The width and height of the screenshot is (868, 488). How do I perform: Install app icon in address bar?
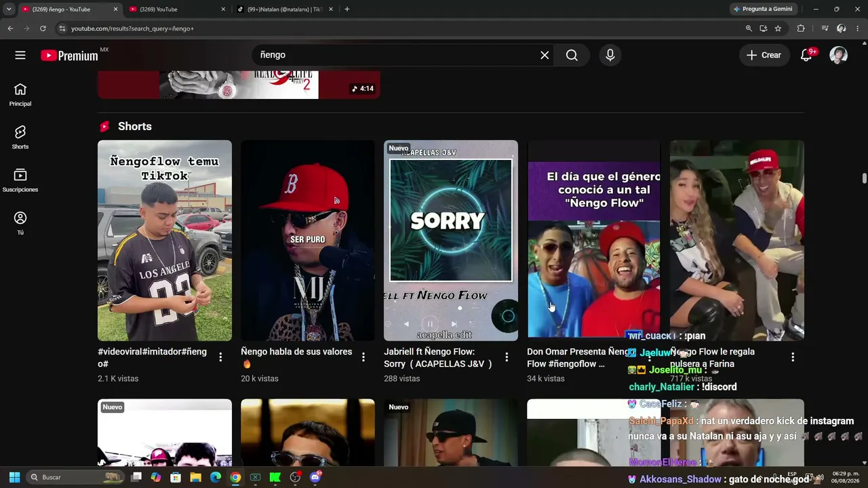click(x=764, y=28)
